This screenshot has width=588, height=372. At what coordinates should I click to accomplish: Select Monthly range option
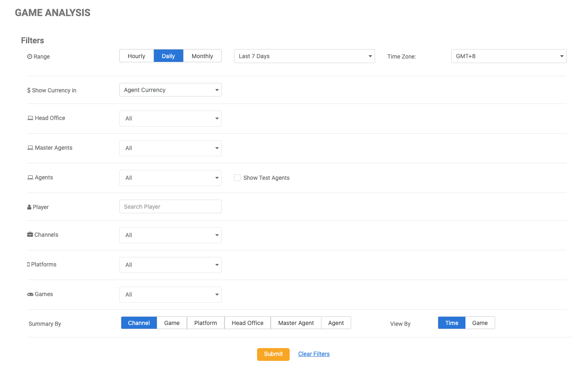pyautogui.click(x=202, y=56)
